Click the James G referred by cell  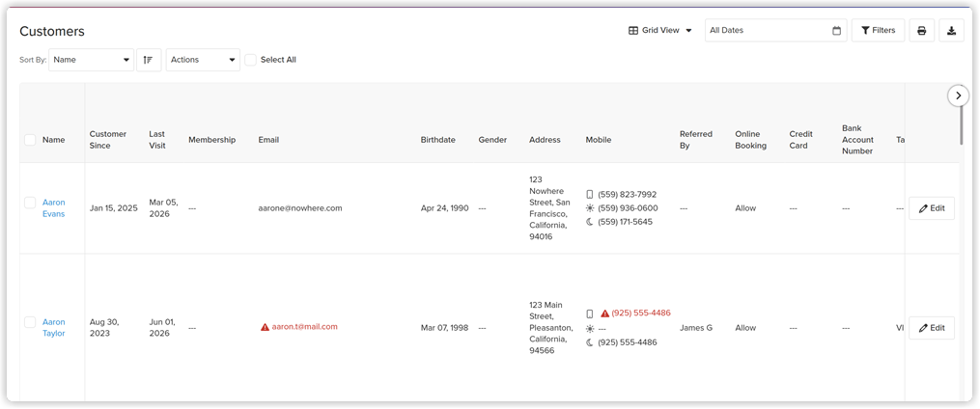(696, 328)
